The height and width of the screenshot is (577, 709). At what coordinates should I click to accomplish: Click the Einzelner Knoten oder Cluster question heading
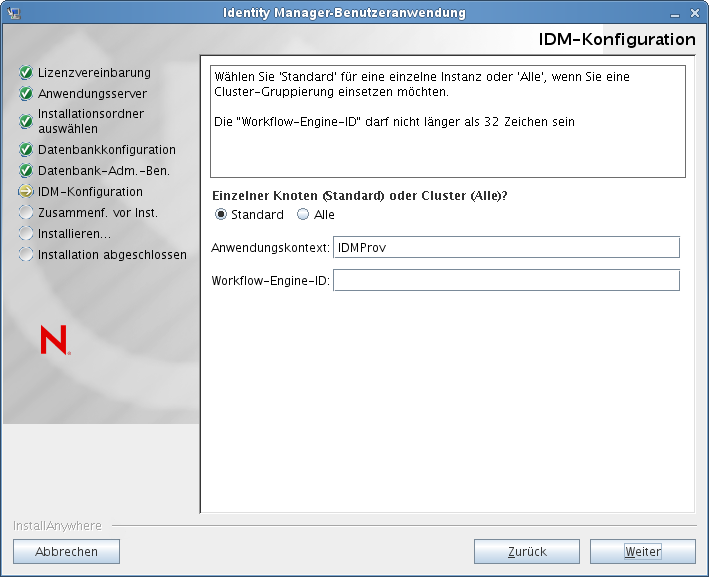pos(360,196)
